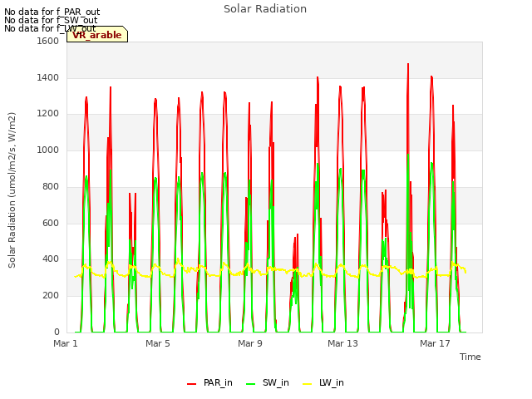Click the green SW_in legend swatch
Screen dimensions: 532x399
point(251,384)
